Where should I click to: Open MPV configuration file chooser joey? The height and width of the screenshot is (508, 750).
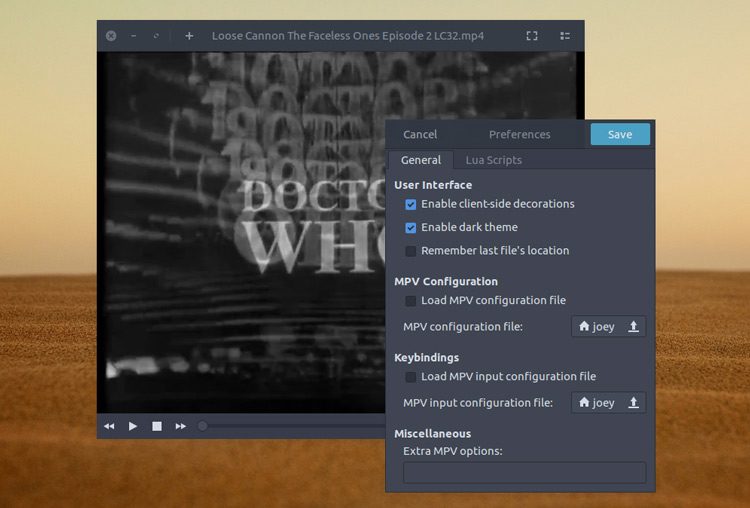click(597, 327)
